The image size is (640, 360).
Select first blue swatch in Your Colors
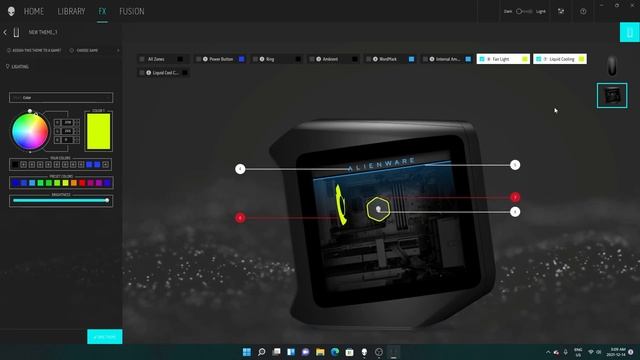89,164
